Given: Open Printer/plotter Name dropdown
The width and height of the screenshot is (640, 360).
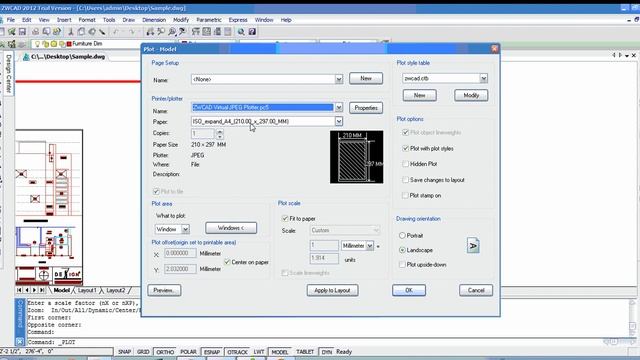Looking at the screenshot, I should 339,108.
